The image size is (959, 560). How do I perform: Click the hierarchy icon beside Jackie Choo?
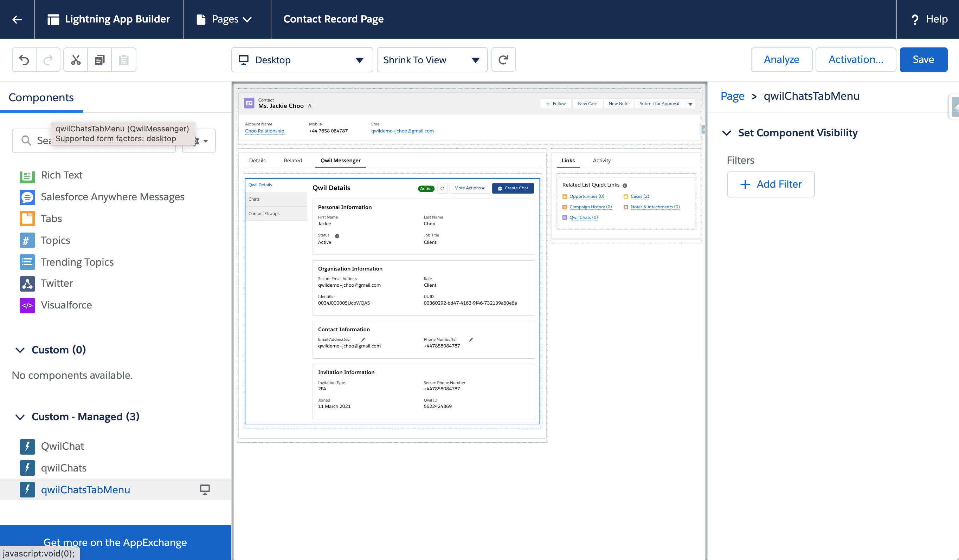pyautogui.click(x=310, y=106)
